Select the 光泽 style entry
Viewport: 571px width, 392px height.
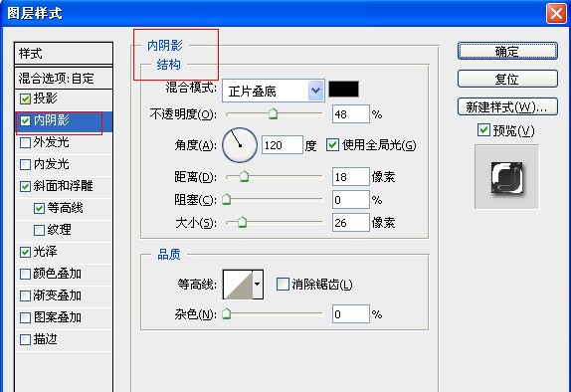tap(64, 252)
